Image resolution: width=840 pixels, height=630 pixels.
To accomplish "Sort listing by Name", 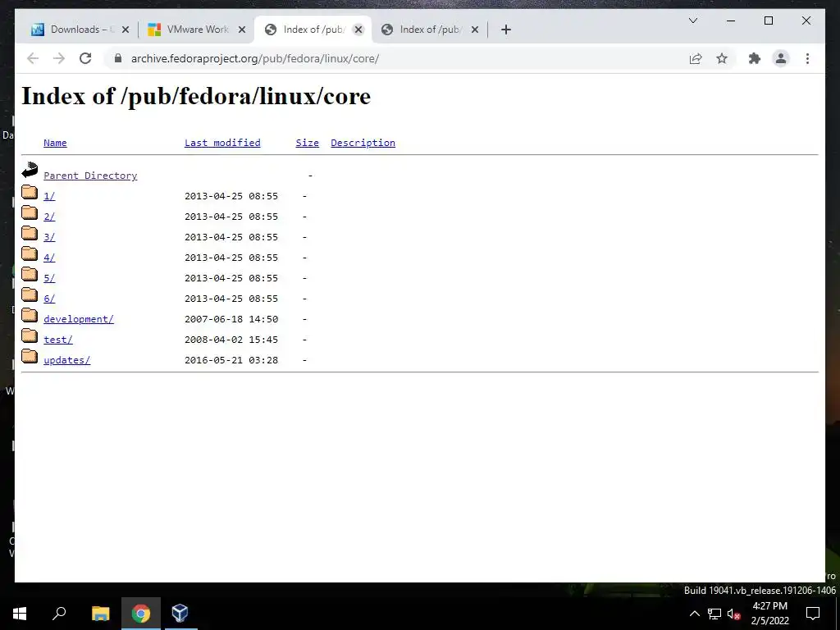I will pyautogui.click(x=55, y=143).
